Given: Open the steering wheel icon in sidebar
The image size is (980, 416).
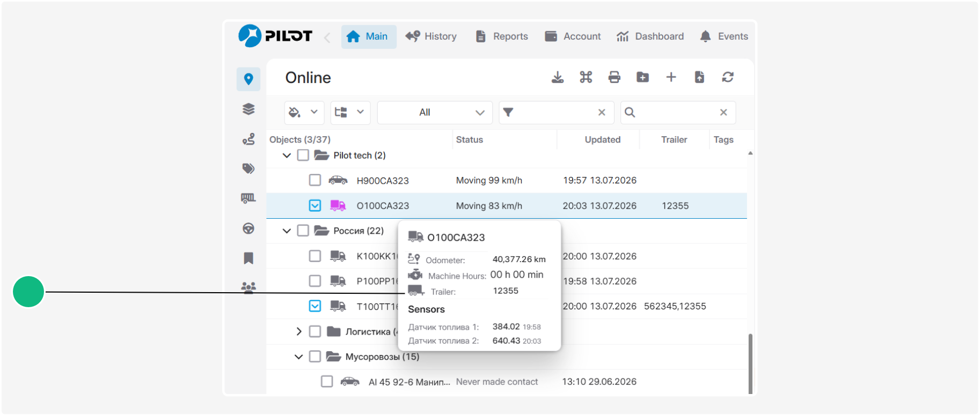Looking at the screenshot, I should coord(248,228).
